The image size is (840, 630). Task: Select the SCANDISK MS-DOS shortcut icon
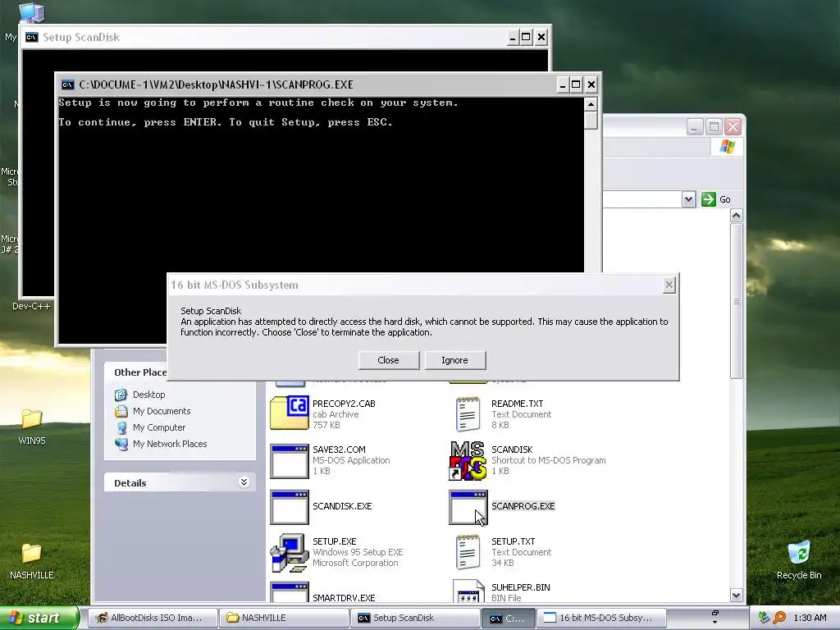point(468,461)
